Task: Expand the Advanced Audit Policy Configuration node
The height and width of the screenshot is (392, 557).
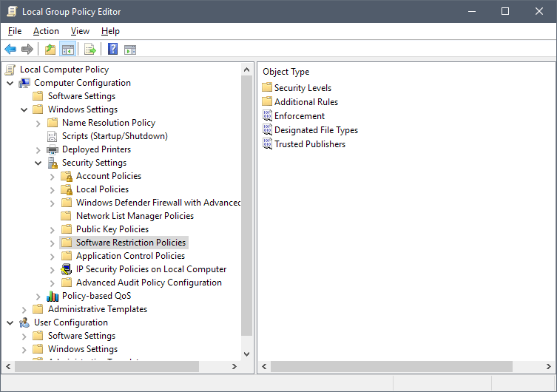Action: 53,283
